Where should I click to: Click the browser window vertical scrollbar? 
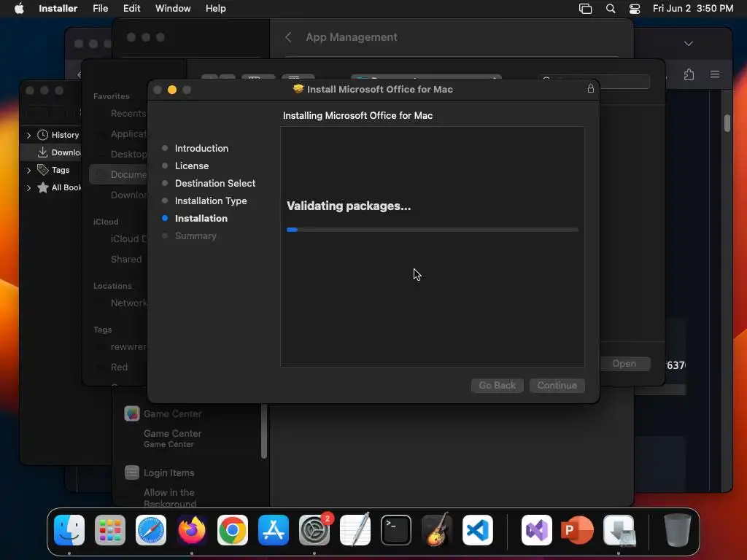click(x=727, y=123)
